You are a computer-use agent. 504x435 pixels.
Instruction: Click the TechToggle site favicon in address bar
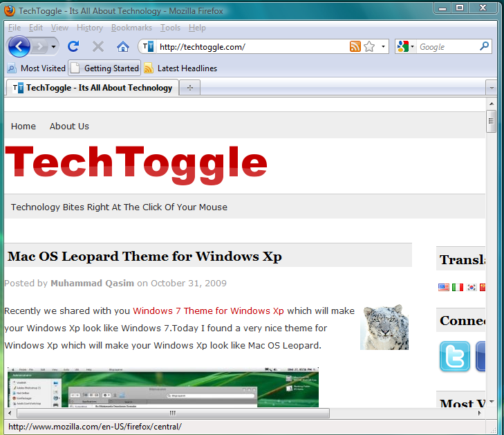point(148,46)
